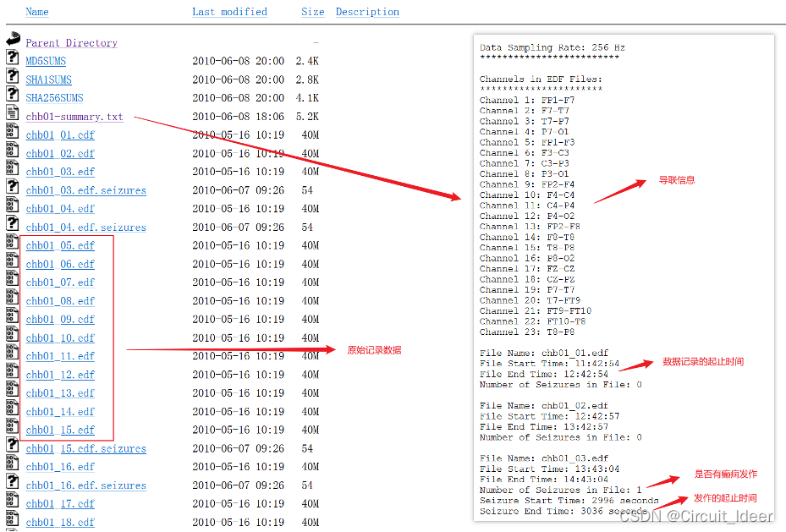Click the icon beside chb01_03.edf.seizures
Image resolution: width=786 pixels, height=532 pixels.
(13, 186)
